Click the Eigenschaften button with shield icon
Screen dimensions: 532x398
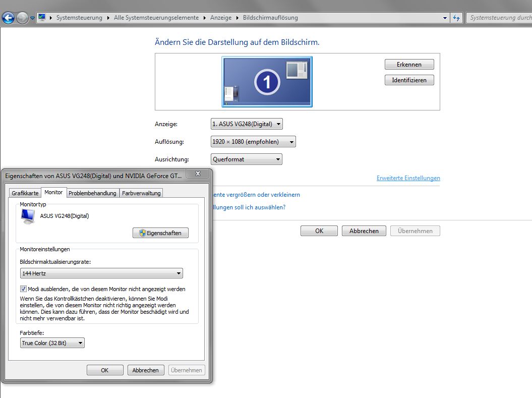(160, 233)
